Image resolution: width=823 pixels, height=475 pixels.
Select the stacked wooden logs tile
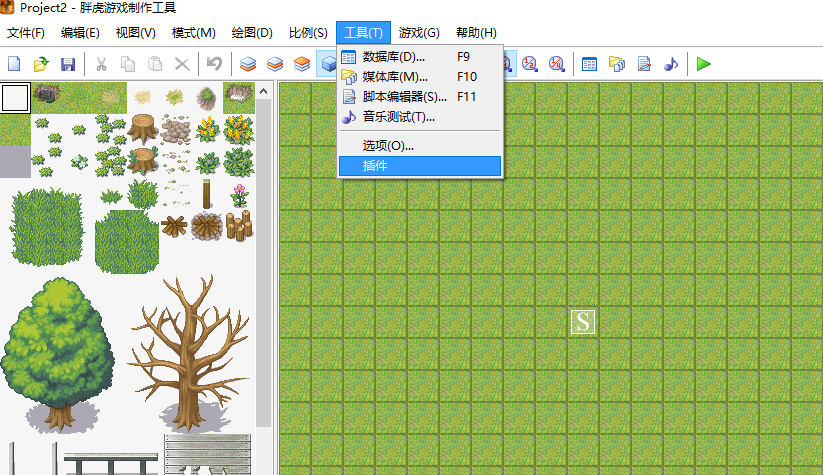[x=239, y=226]
